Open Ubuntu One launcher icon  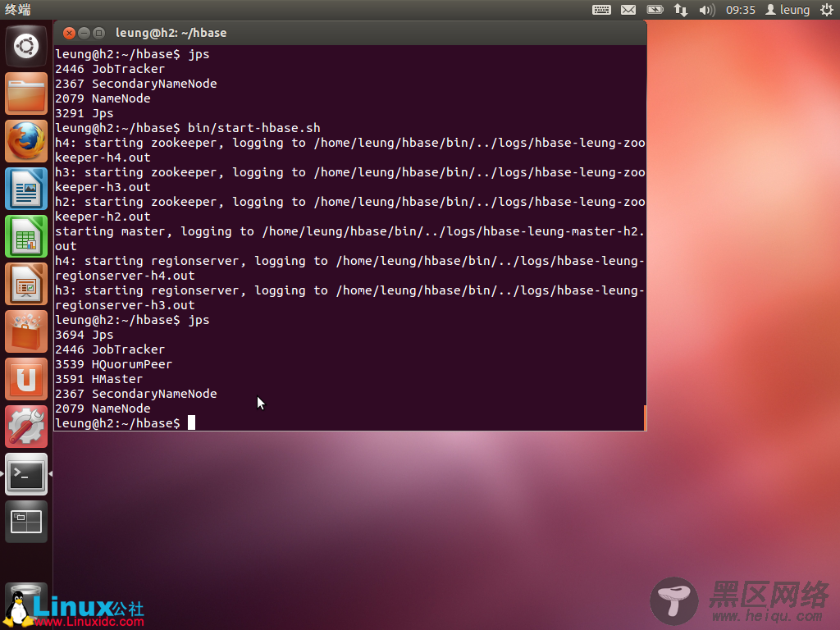(x=25, y=379)
